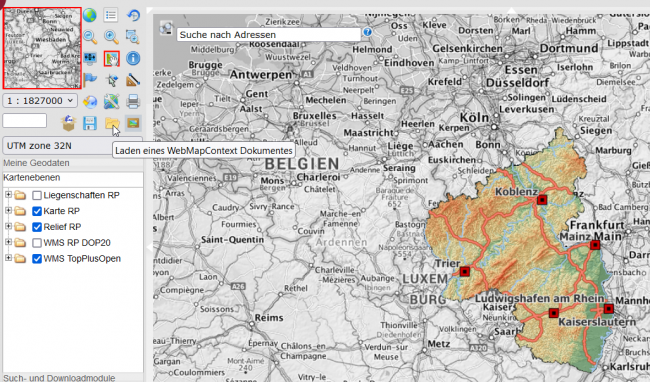
Task: Click the address search magnifier icon
Action: coord(166,28)
